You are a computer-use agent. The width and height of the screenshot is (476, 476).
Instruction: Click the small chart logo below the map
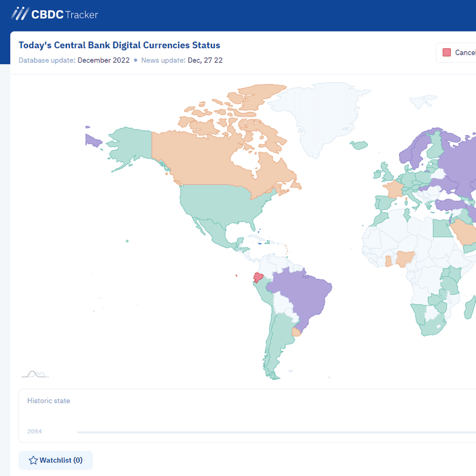[x=35, y=374]
